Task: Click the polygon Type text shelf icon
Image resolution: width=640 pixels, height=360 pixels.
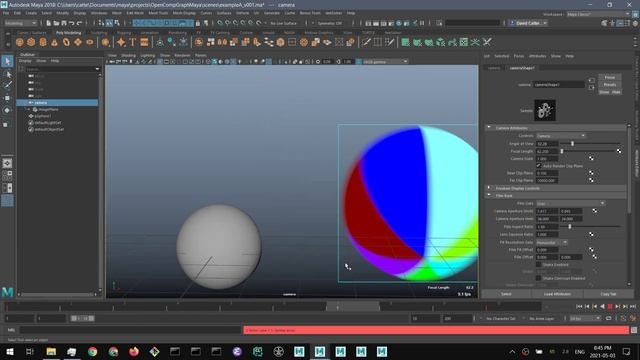Action: pos(133,42)
